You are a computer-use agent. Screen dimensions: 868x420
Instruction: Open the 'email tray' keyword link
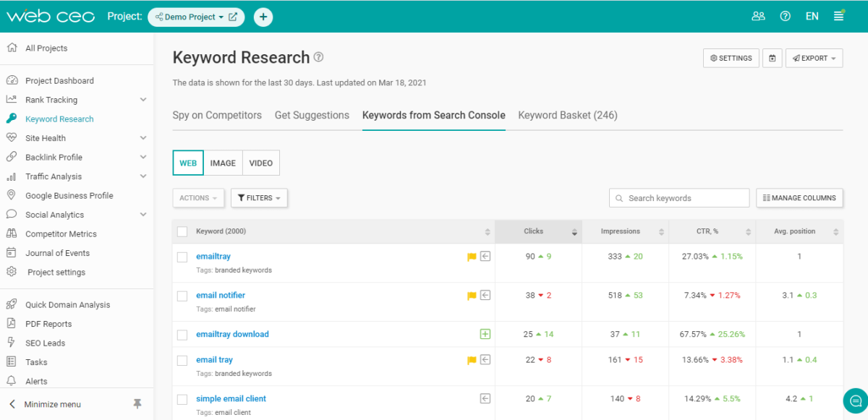click(x=214, y=359)
